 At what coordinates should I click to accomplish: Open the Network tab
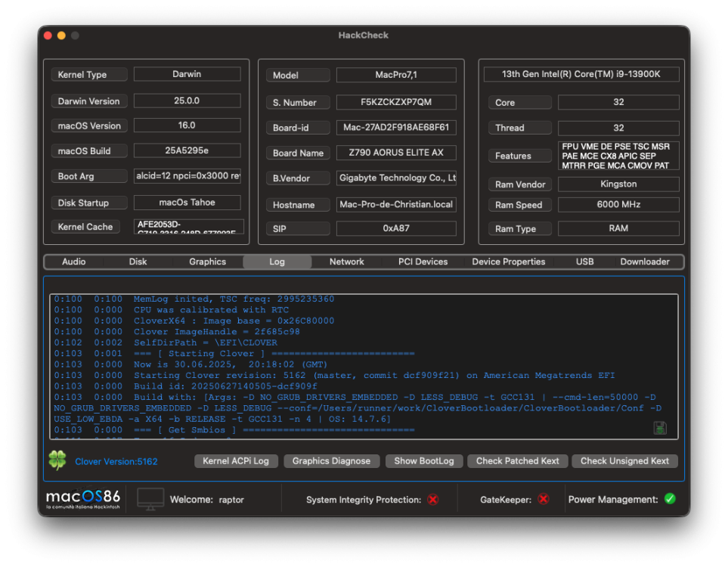point(347,262)
